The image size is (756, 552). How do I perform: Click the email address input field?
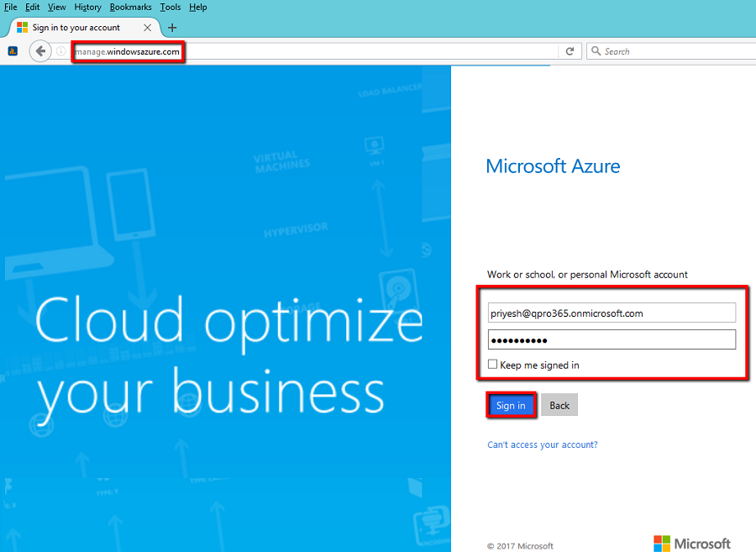(x=611, y=313)
